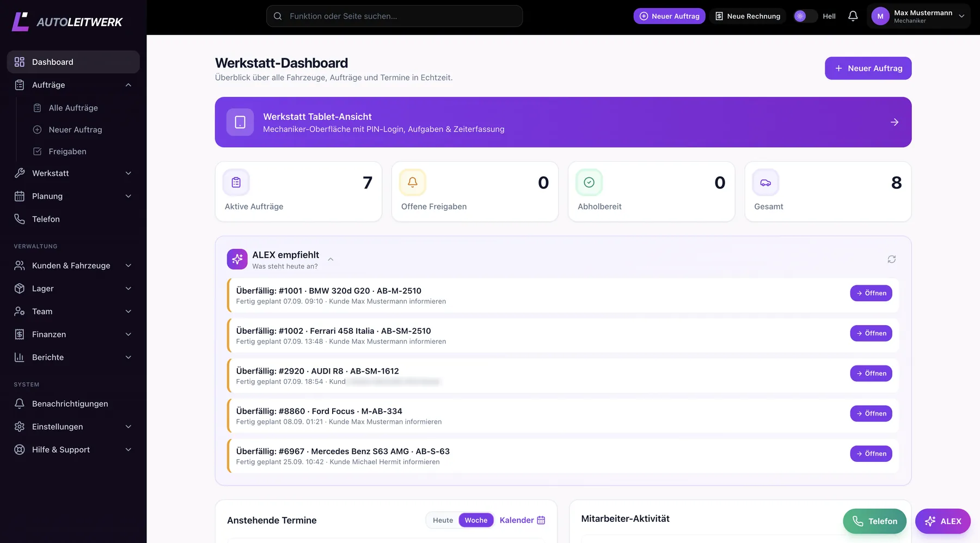Viewport: 980px width, 543px height.
Task: Open the Max Mustermann user dropdown
Action: click(x=918, y=16)
